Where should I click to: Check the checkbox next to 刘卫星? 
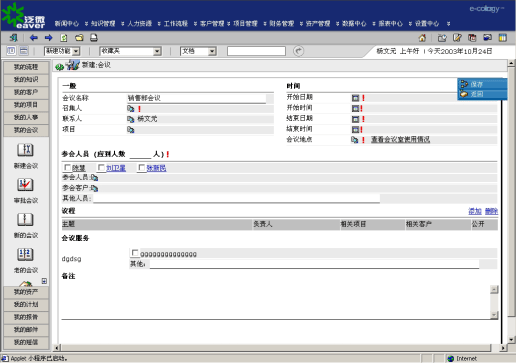101,168
